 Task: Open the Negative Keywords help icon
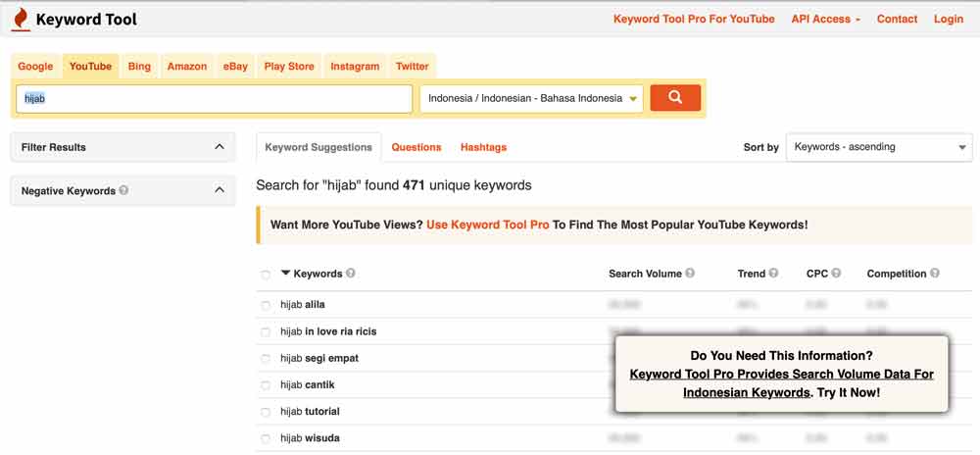[123, 190]
